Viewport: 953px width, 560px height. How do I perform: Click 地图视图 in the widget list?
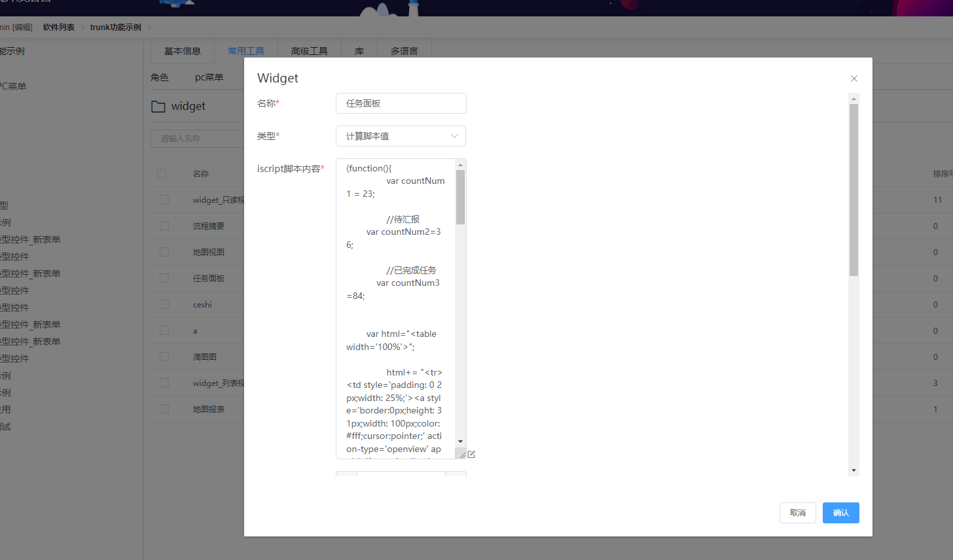pos(209,252)
